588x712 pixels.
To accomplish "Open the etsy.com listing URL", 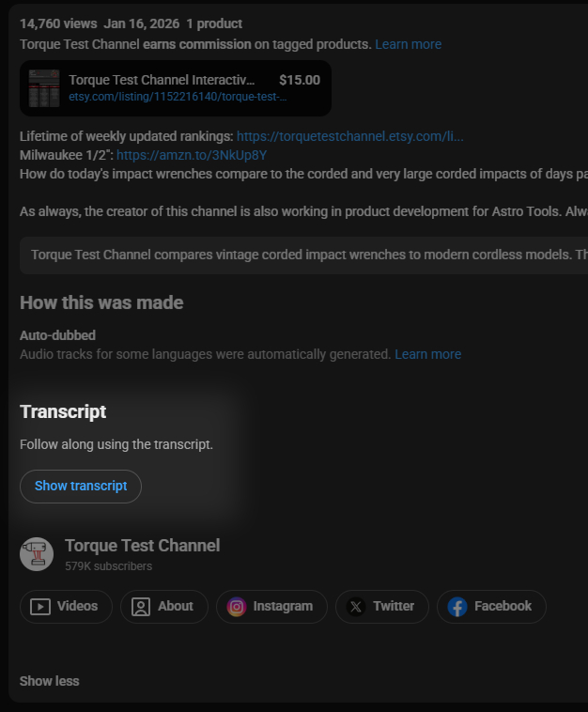I will pyautogui.click(x=178, y=97).
